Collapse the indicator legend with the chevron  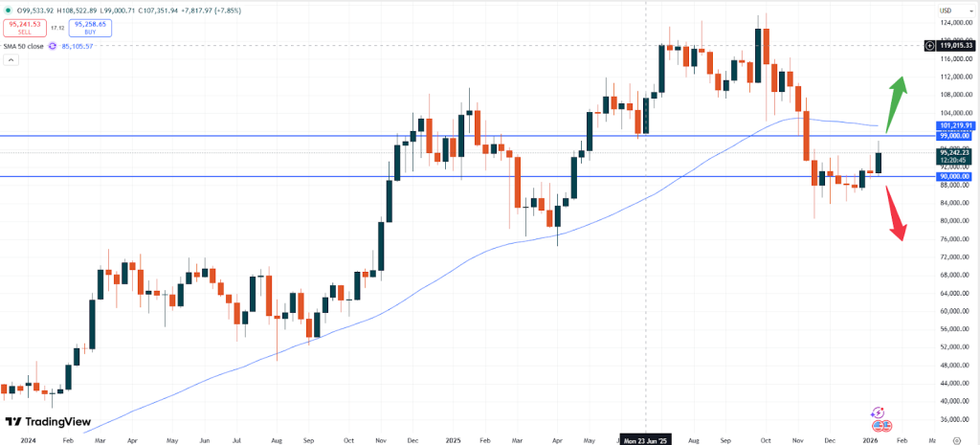12,59
